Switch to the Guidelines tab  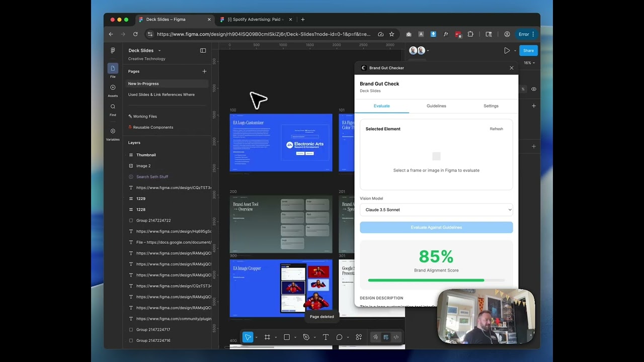[436, 106]
